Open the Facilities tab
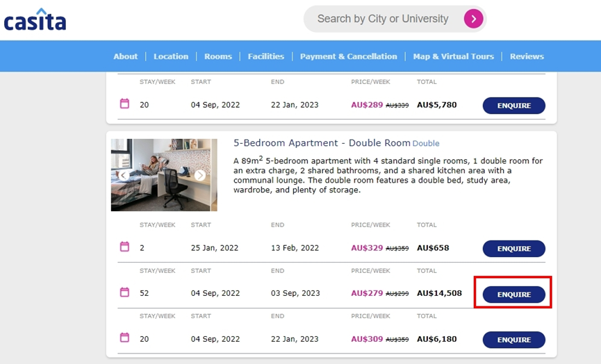 pos(266,56)
